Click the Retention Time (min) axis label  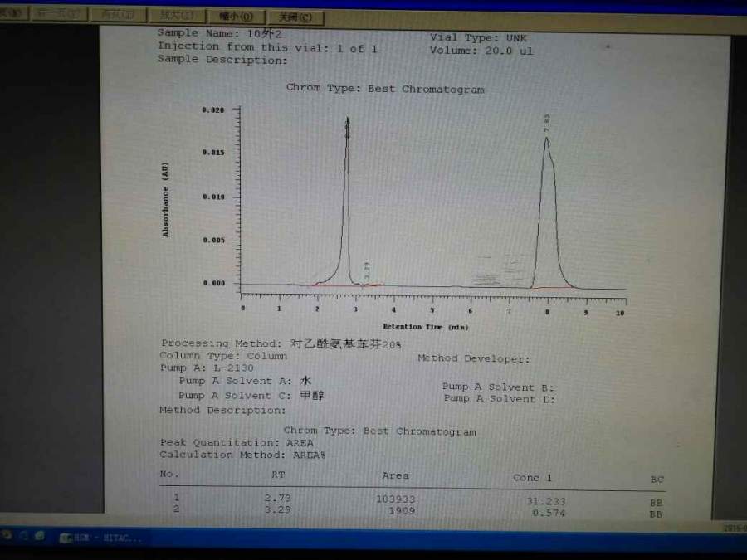pos(426,327)
